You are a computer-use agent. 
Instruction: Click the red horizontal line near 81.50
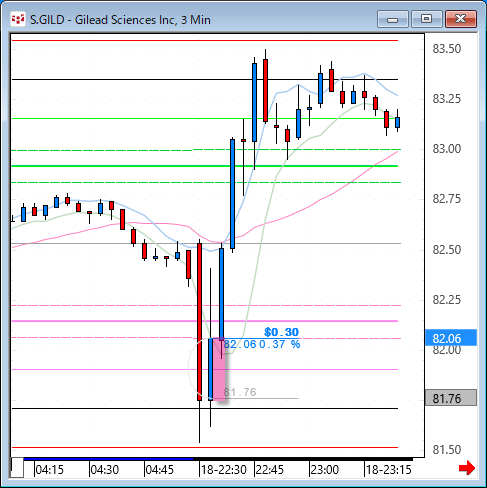pos(205,448)
